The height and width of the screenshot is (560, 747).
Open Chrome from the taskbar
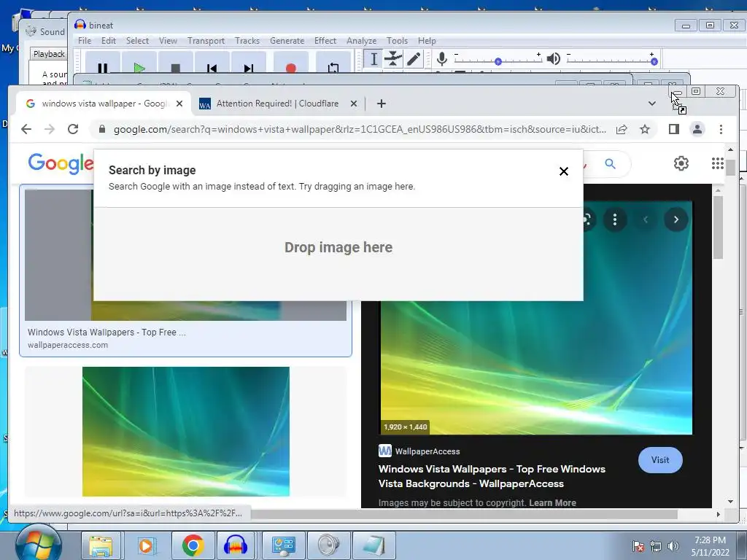pyautogui.click(x=193, y=545)
